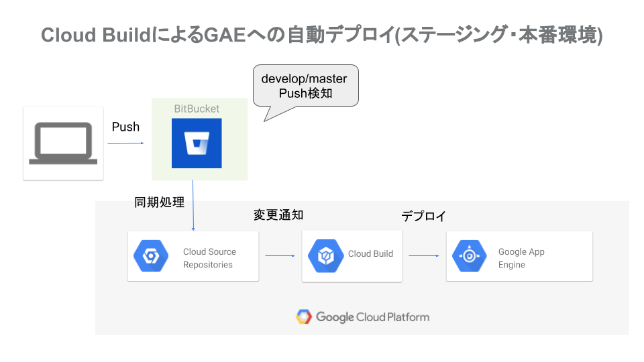Click the Cloud Source Repositories text
644x362 pixels.
tap(209, 258)
